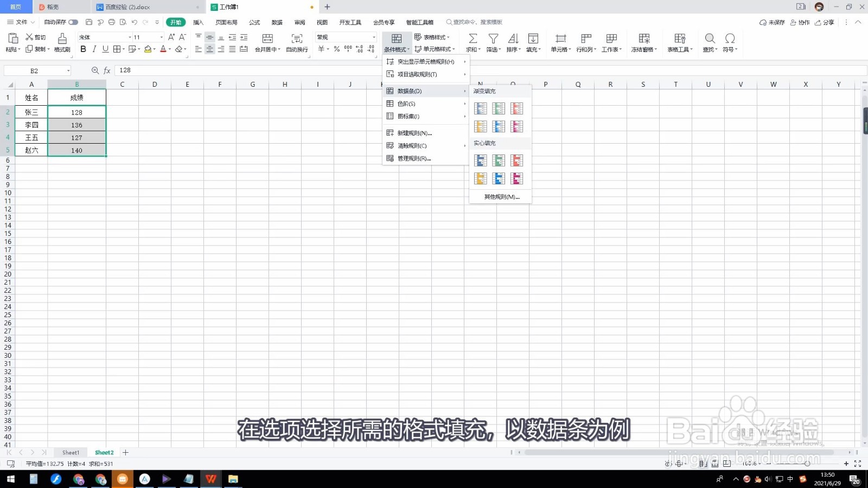Click the 排序 sort icon
Image resolution: width=868 pixels, height=488 pixels.
(513, 38)
